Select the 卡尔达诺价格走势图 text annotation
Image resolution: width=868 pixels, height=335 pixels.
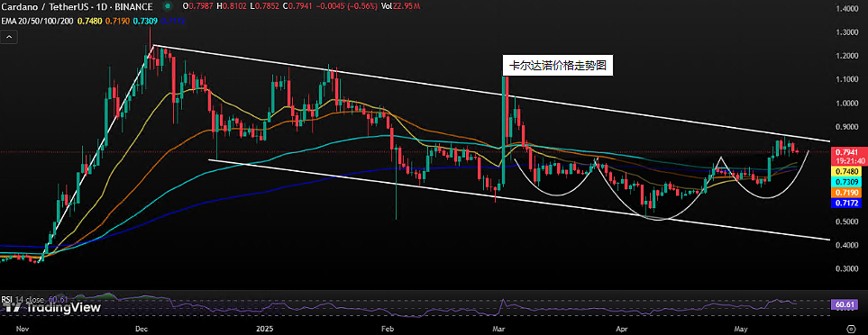point(557,65)
